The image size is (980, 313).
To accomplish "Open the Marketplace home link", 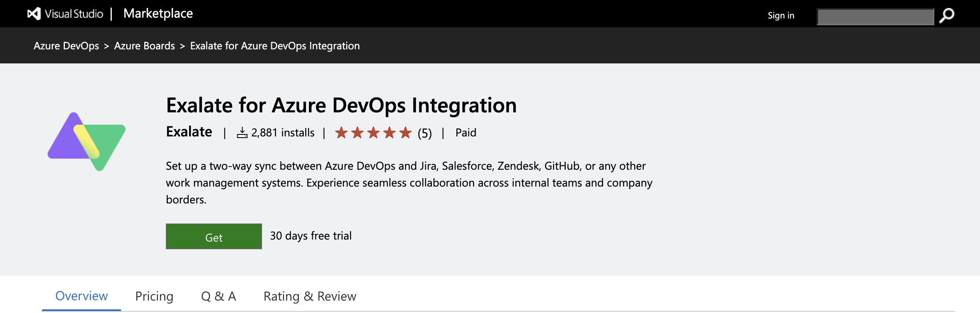I will (158, 14).
